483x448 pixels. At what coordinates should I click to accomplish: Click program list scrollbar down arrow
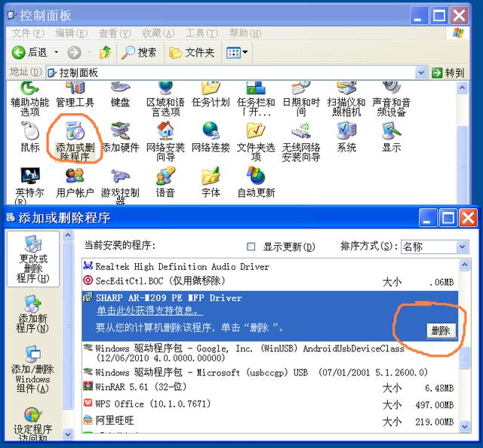click(x=465, y=426)
